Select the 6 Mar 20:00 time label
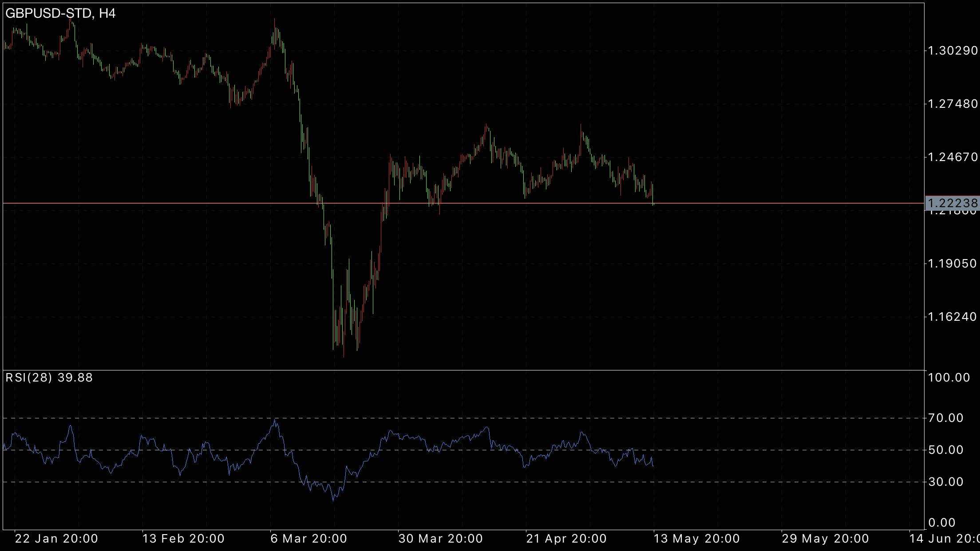 pyautogui.click(x=308, y=539)
